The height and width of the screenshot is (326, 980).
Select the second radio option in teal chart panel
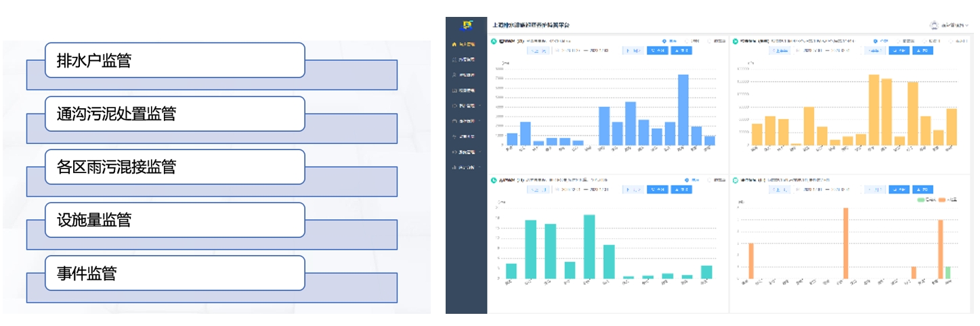710,180
